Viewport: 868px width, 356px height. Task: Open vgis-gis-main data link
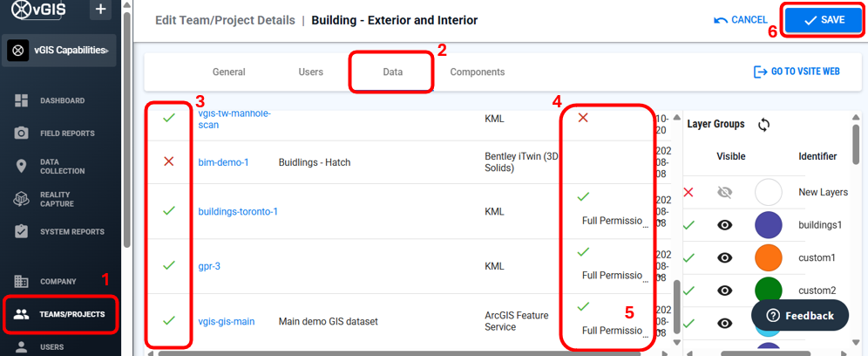[x=227, y=321]
